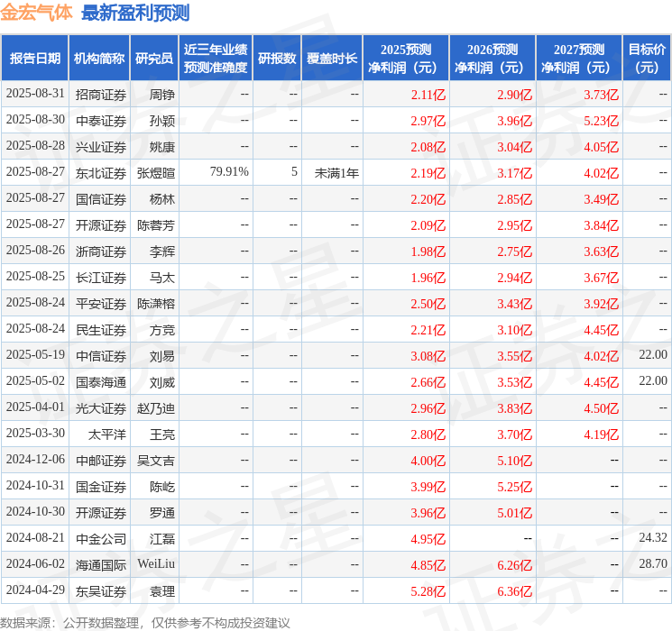Image resolution: width=672 pixels, height=631 pixels.
Task: Click analyst name 陈潇榕
Action: [x=156, y=304]
